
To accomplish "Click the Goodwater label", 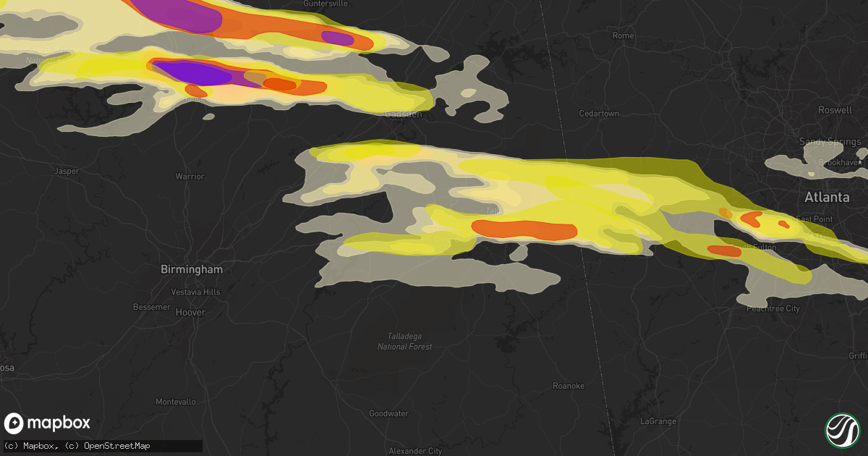I will 388,414.
